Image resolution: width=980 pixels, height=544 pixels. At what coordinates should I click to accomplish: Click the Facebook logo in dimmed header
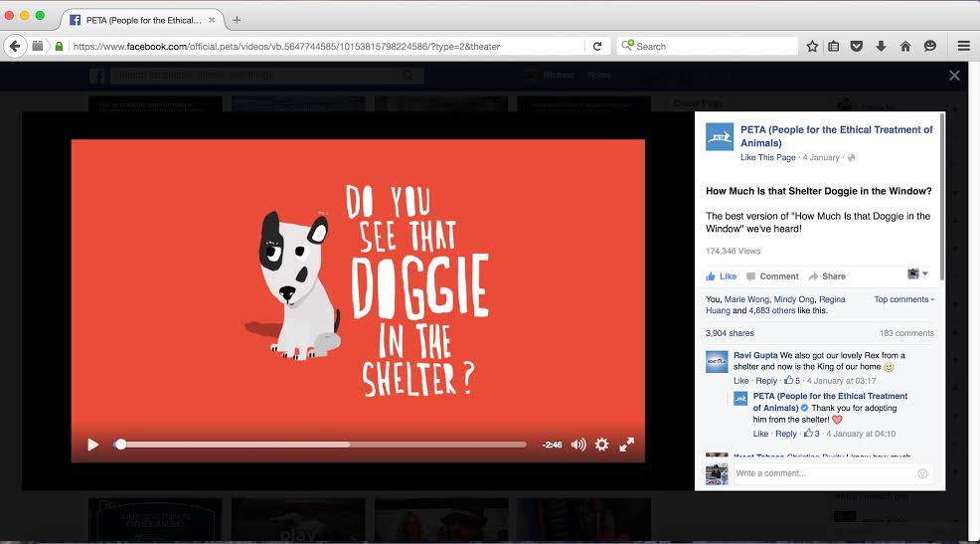pyautogui.click(x=96, y=77)
